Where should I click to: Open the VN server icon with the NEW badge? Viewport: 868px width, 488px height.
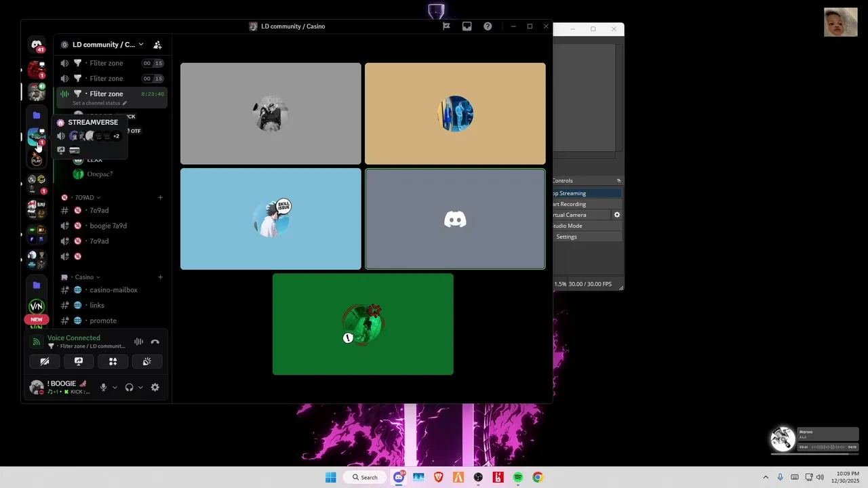37,307
